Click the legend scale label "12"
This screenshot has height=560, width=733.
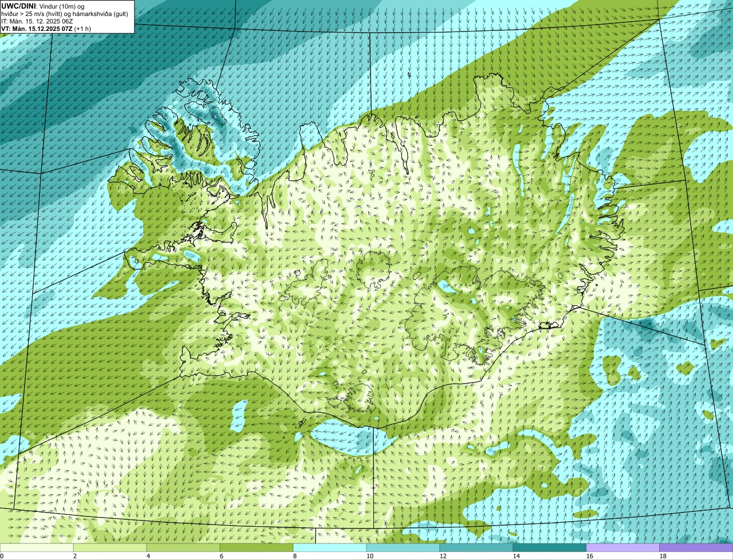[443, 556]
